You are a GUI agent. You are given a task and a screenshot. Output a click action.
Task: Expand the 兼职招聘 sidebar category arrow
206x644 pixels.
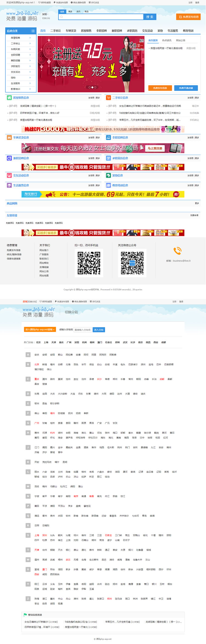pos(30,61)
